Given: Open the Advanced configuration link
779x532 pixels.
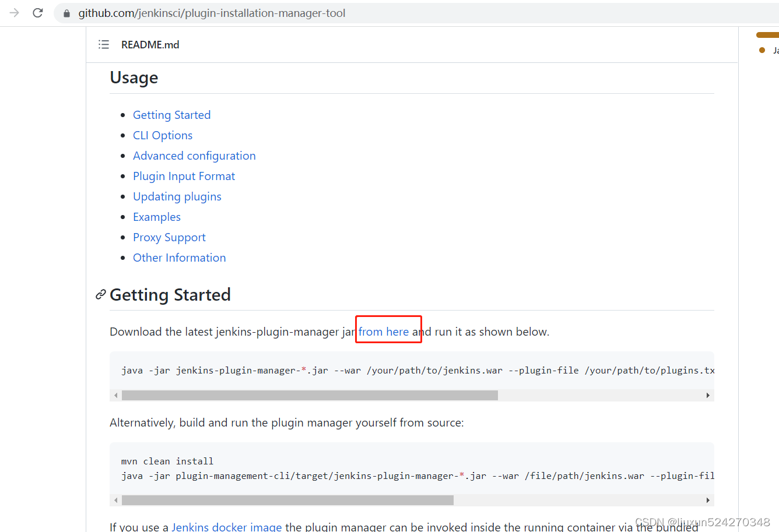Looking at the screenshot, I should click(194, 156).
